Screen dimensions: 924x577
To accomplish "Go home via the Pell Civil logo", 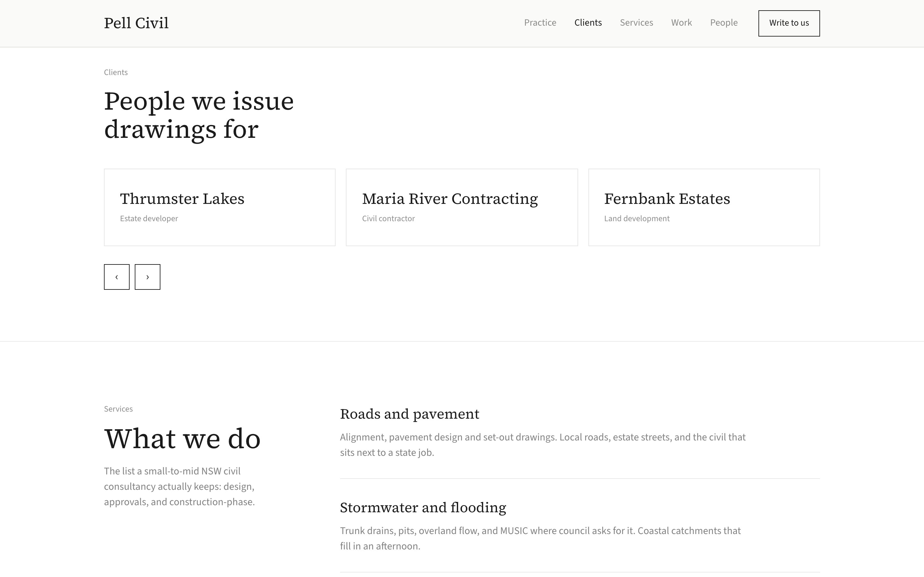I will coord(136,23).
